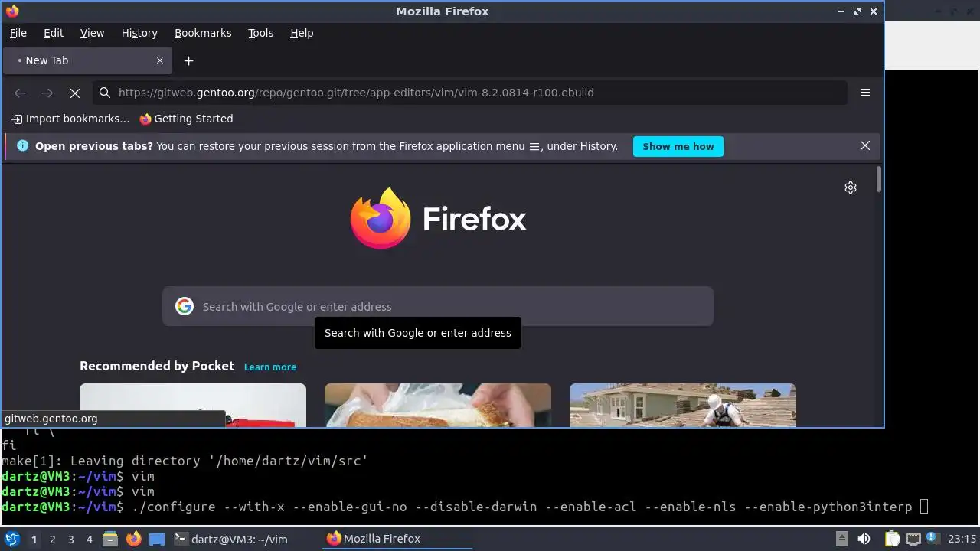Click the Show me how button
The image size is (980, 551).
(678, 146)
